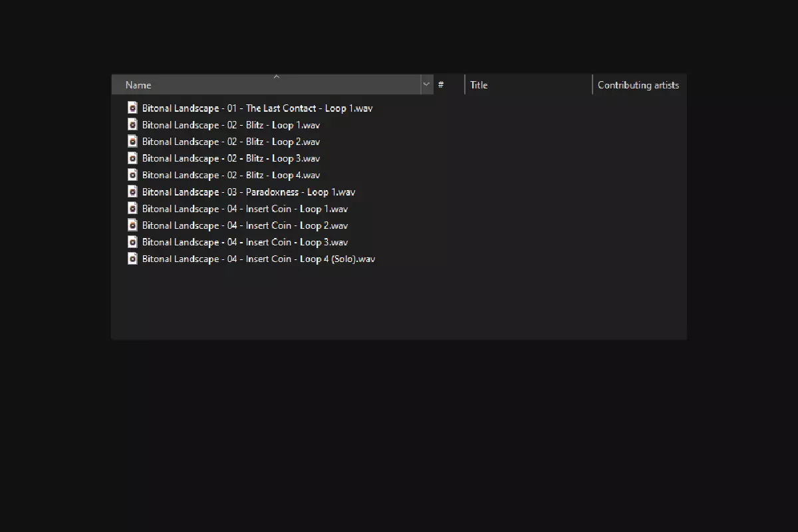Viewport: 798px width, 532px height.
Task: Select 'Bitonal Landscape - 04 - Insert Coin - Loop 4 (Solo).wav'
Action: click(259, 258)
